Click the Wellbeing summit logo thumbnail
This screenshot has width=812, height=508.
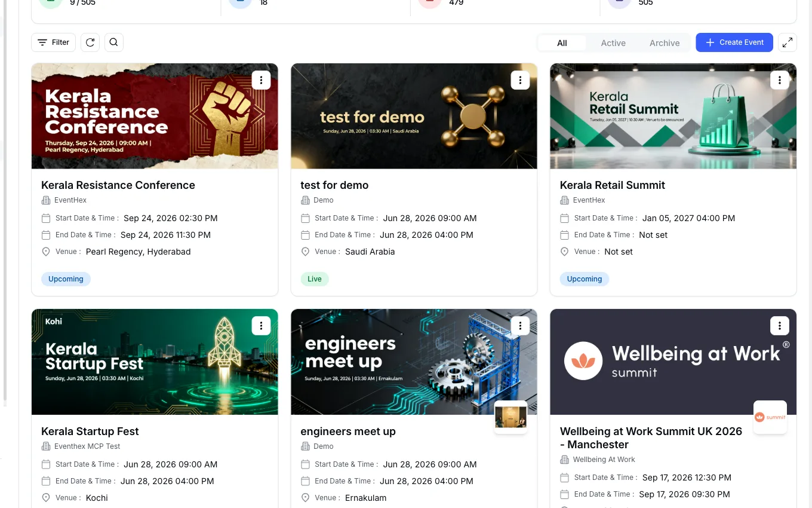(x=770, y=417)
